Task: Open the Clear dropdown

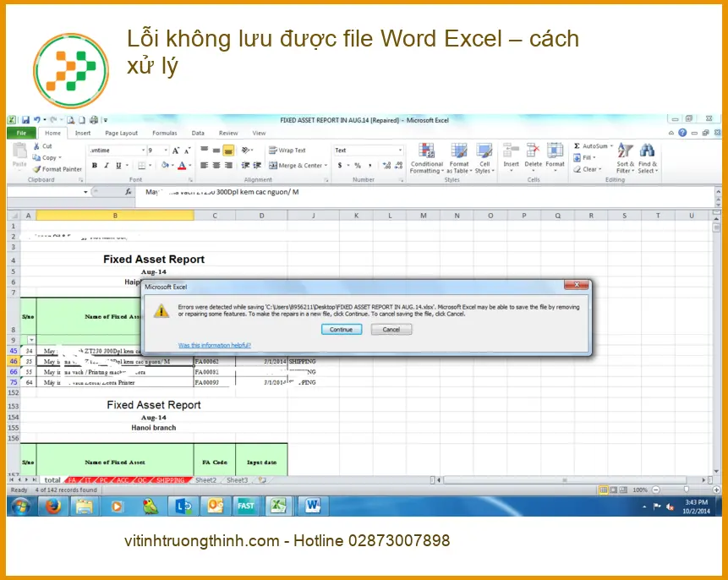Action: pyautogui.click(x=588, y=169)
